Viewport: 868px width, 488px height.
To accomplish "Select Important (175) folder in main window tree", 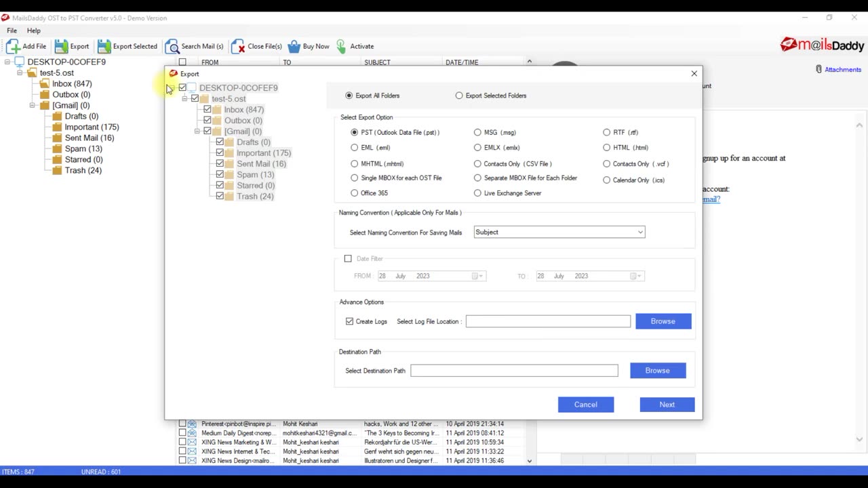I will pyautogui.click(x=92, y=127).
